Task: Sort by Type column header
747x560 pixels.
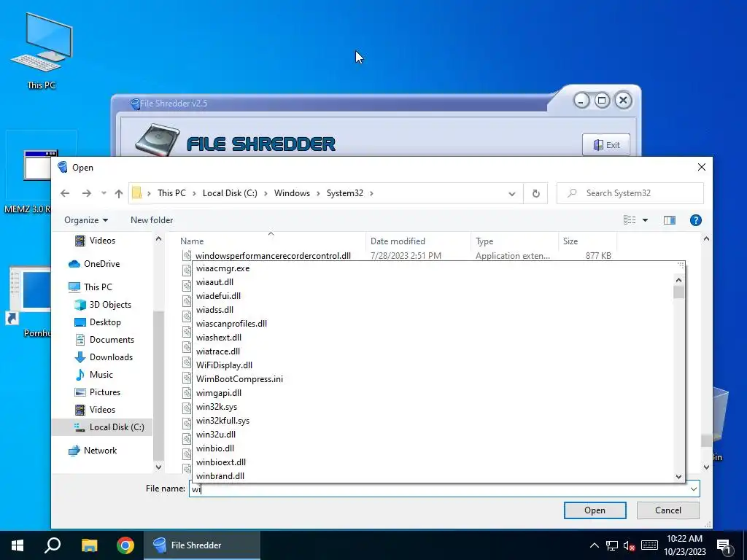Action: tap(484, 241)
